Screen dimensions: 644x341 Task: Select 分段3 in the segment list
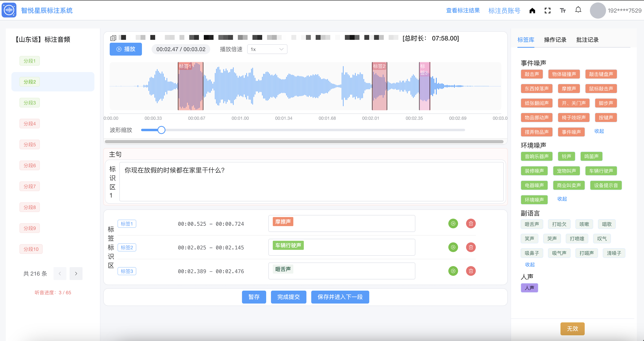pos(29,102)
